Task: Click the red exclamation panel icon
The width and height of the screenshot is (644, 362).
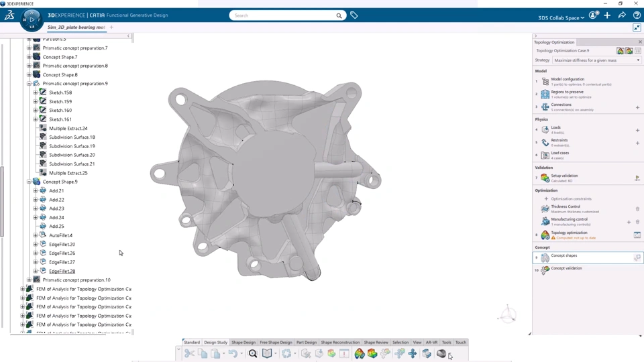Action: (x=344, y=353)
